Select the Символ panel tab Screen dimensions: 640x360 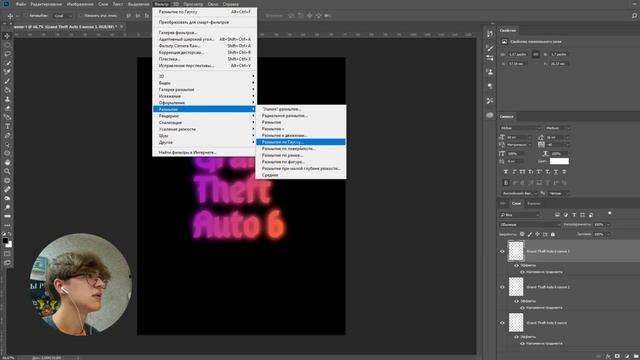pos(507,116)
